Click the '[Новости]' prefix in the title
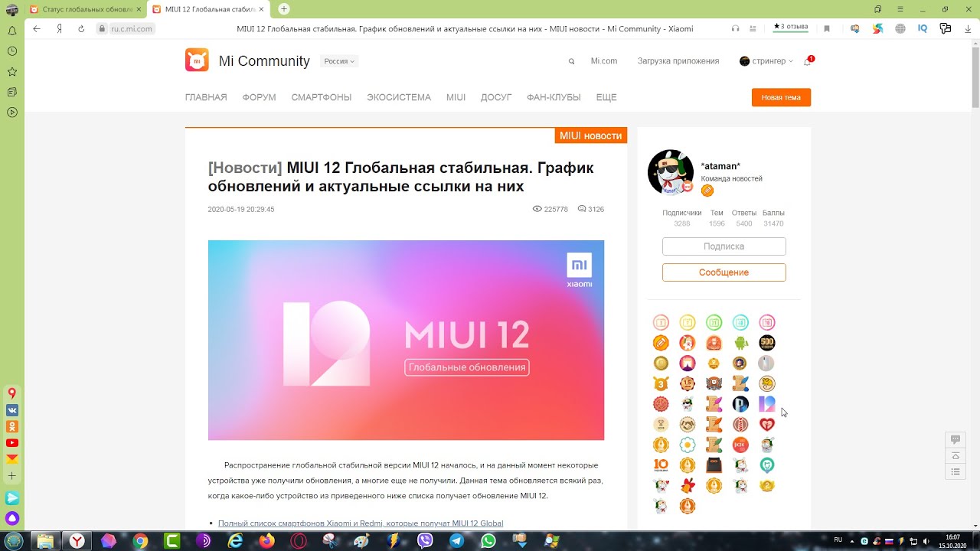 (x=245, y=168)
